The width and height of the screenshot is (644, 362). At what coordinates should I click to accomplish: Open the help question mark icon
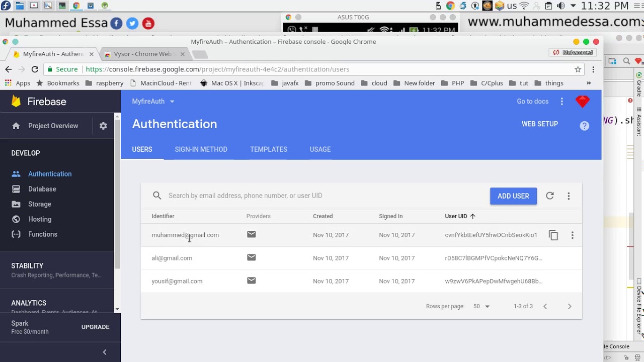(x=584, y=126)
